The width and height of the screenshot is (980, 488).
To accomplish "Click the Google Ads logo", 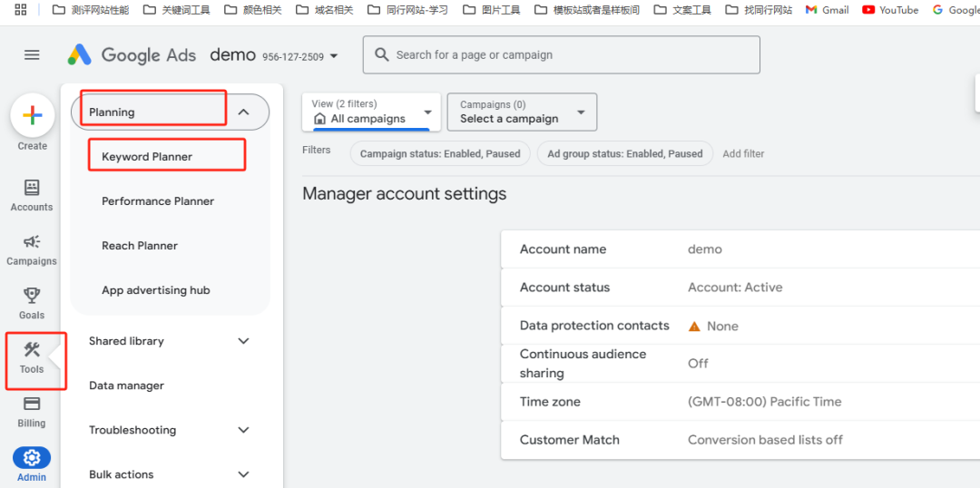I will point(132,55).
